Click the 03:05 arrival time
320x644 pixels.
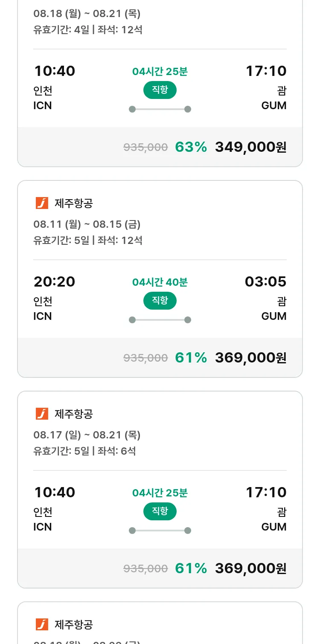pyautogui.click(x=265, y=281)
